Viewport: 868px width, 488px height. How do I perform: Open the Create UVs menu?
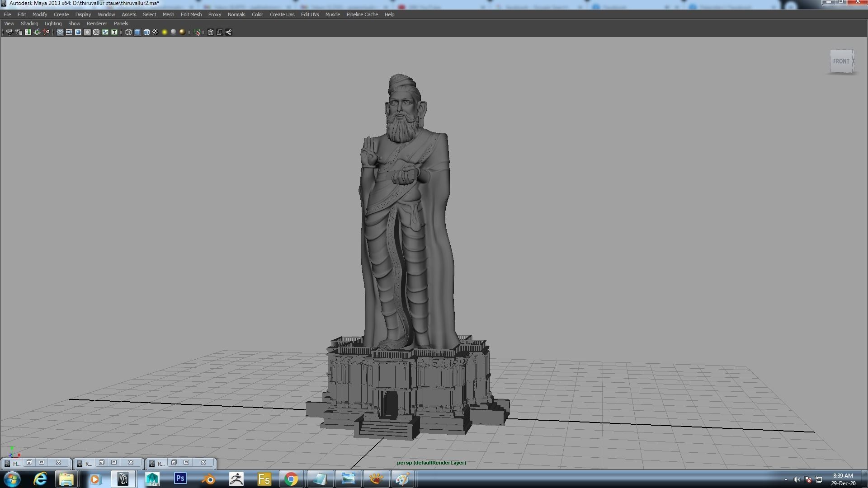[282, 14]
